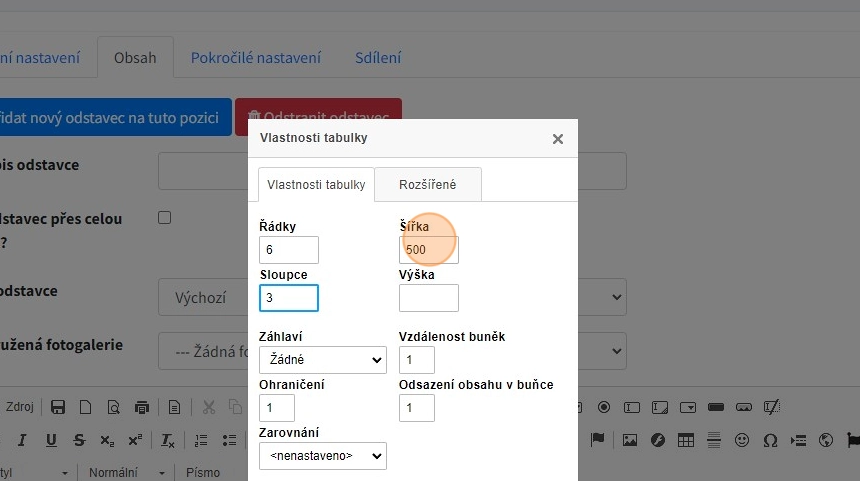860x481 pixels.
Task: Click the Výška input field
Action: (x=428, y=298)
